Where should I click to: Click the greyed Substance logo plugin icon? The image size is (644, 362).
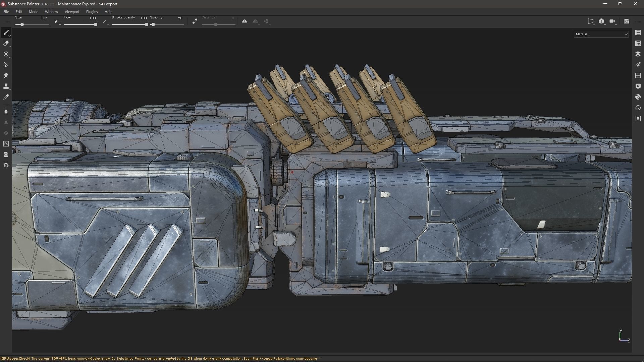pyautogui.click(x=6, y=133)
